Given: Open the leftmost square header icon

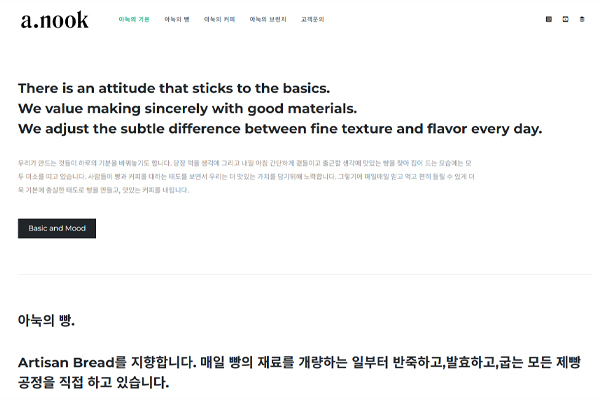Looking at the screenshot, I should point(548,19).
